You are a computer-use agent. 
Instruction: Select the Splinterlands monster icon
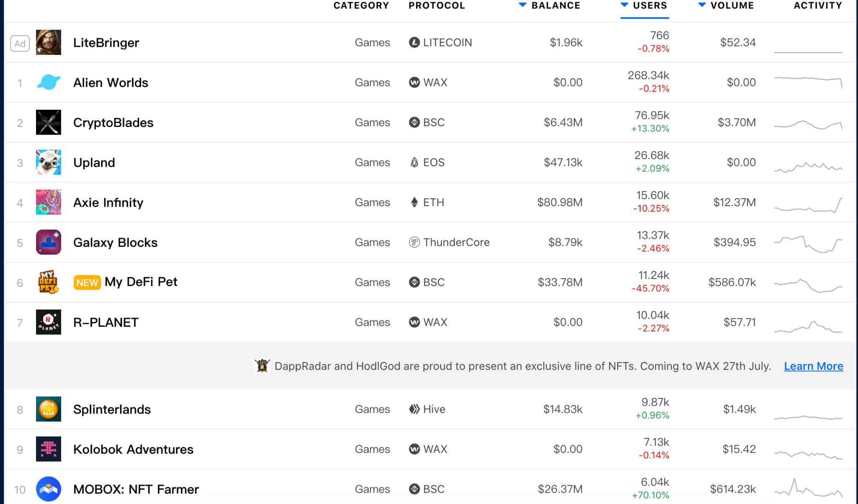(49, 409)
